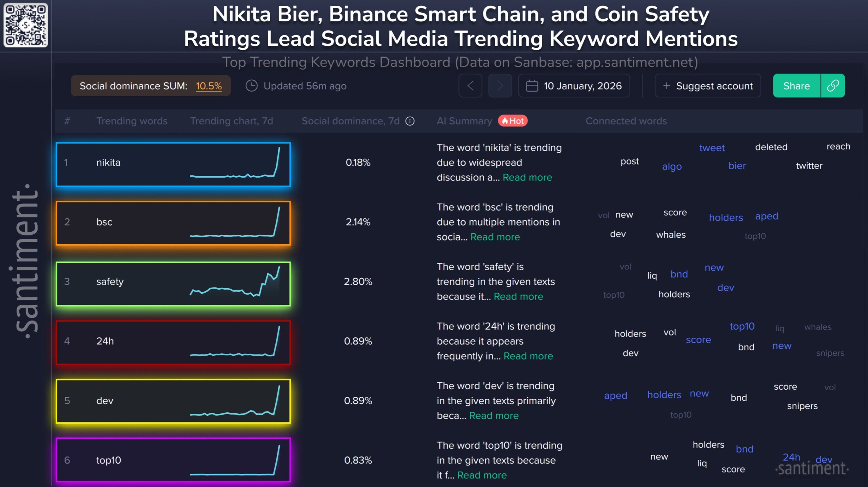Click the Trending words column header

[132, 121]
